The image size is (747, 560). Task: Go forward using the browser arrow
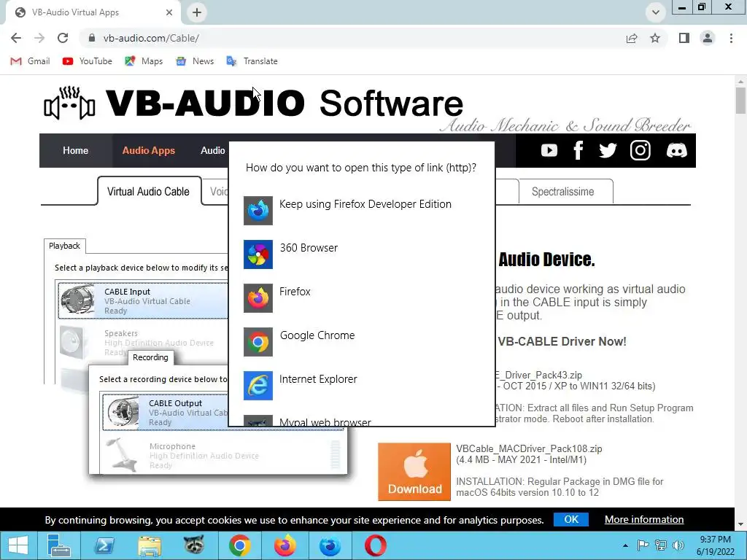tap(39, 38)
